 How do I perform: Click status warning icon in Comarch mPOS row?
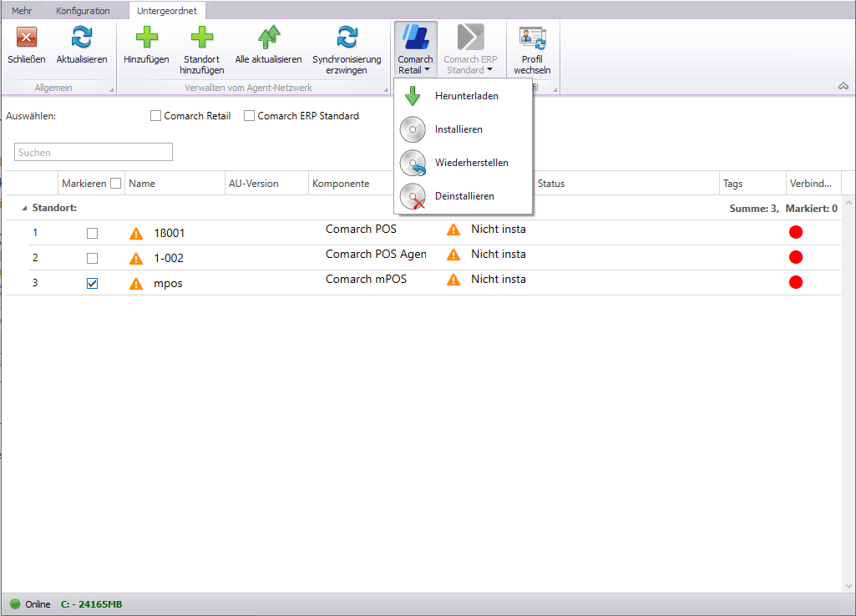[453, 280]
